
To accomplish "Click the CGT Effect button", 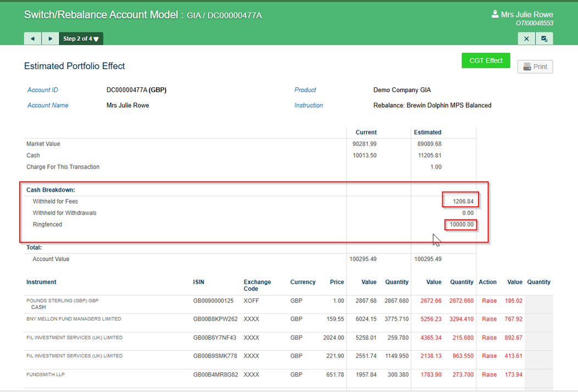I will click(486, 61).
